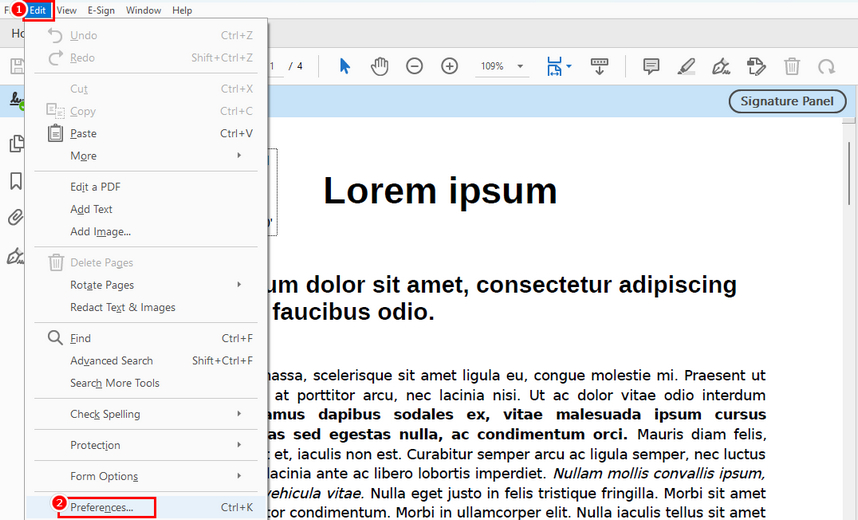The height and width of the screenshot is (520, 858).
Task: Choose Preferences from the Edit menu
Action: point(102,508)
